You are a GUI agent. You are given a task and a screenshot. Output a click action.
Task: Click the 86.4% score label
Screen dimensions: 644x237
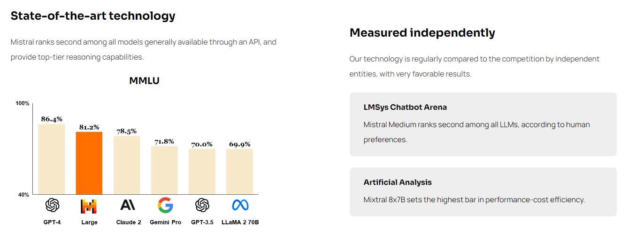52,119
